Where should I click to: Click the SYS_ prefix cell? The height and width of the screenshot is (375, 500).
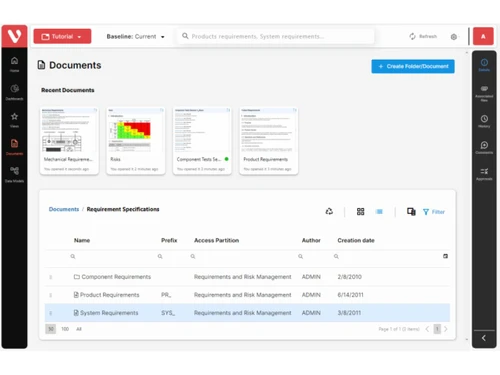point(168,313)
